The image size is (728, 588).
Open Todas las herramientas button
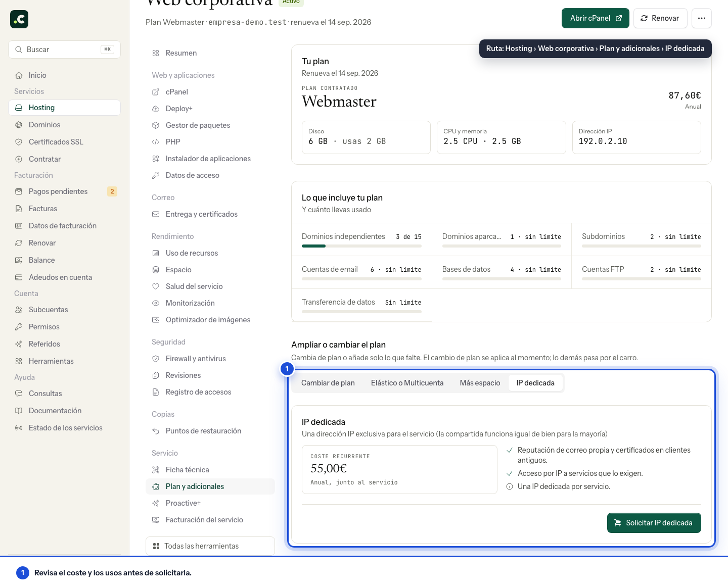point(210,546)
